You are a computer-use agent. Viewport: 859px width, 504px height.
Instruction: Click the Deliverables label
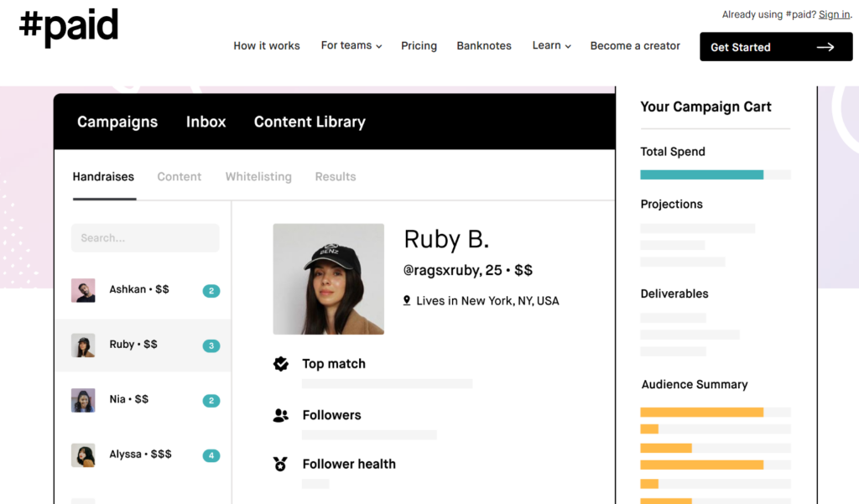[x=674, y=294]
